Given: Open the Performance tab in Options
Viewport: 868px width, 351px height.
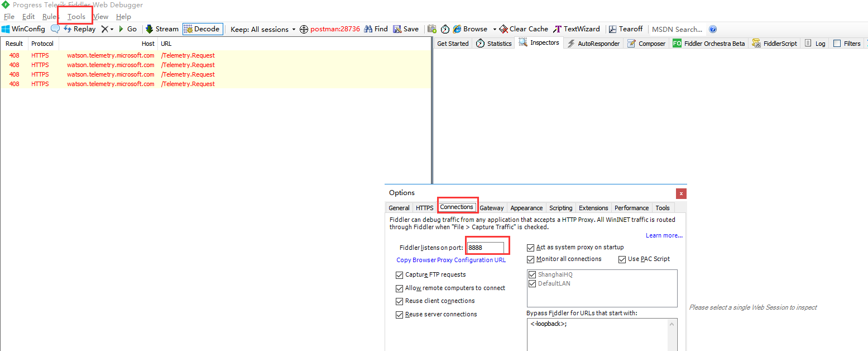Looking at the screenshot, I should (632, 208).
